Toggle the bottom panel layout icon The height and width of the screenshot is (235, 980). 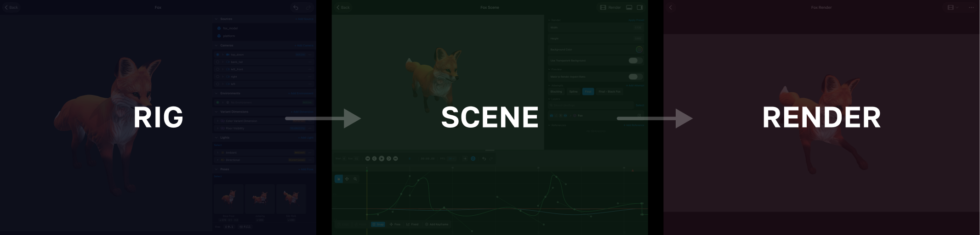point(629,7)
